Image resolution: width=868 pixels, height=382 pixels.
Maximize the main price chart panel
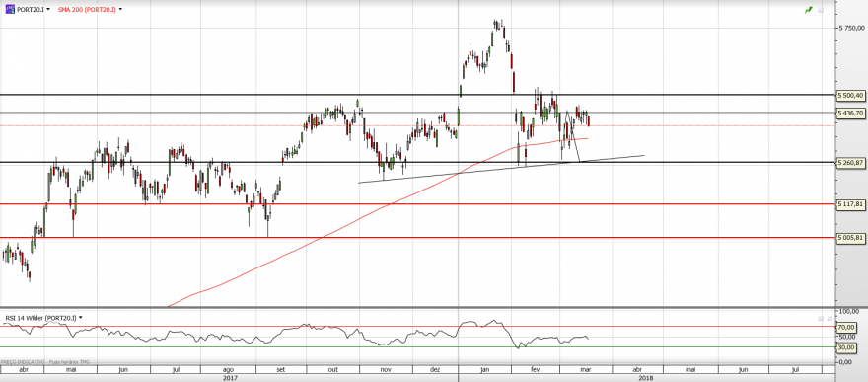point(821,10)
